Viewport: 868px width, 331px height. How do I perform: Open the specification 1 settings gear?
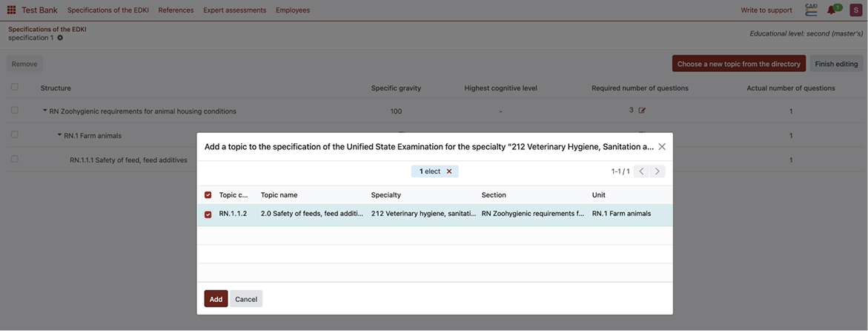(x=60, y=38)
